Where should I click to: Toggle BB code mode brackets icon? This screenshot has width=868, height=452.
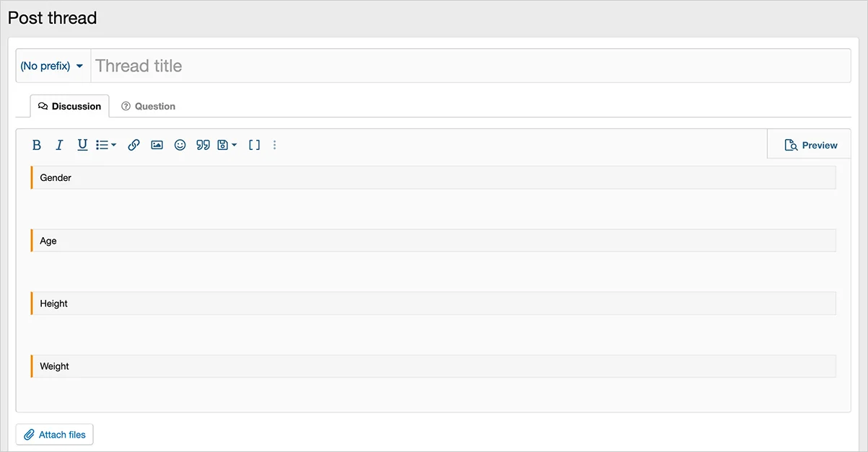coord(254,145)
